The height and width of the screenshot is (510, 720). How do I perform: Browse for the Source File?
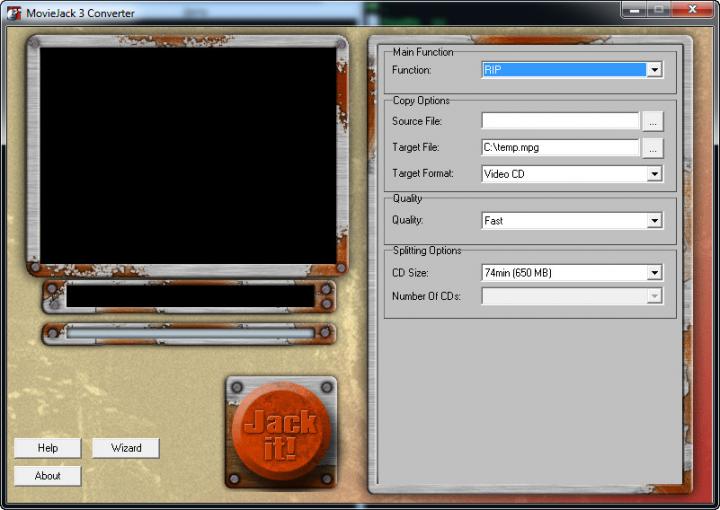pyautogui.click(x=652, y=121)
